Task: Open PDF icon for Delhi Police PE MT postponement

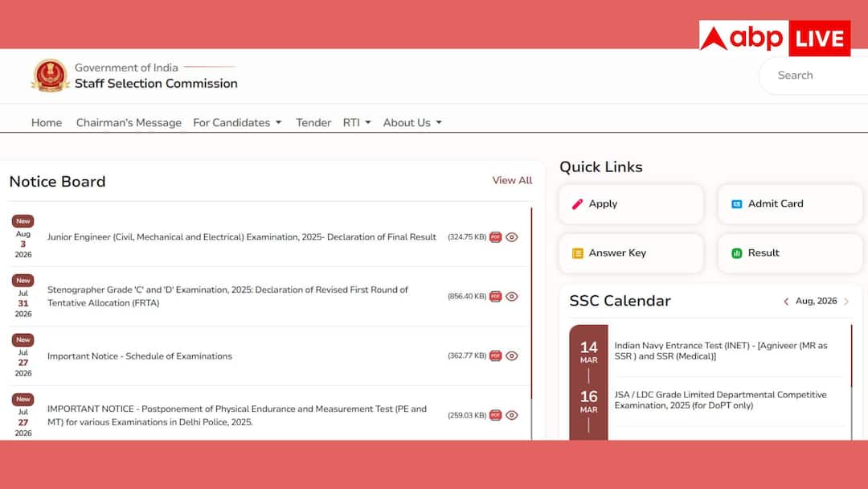Action: pos(495,415)
